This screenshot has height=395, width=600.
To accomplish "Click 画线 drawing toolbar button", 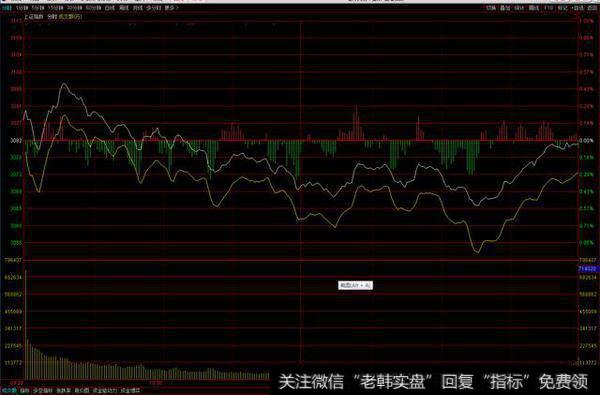I will (x=534, y=8).
